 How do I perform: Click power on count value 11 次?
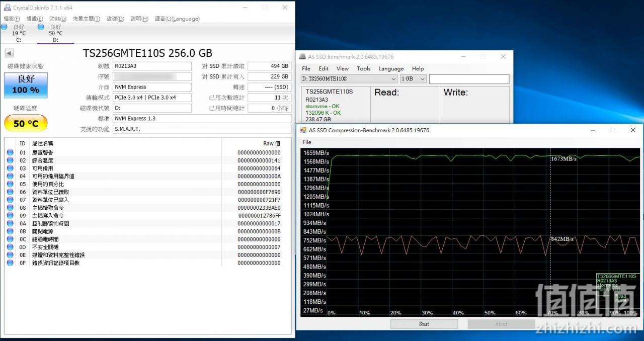(270, 98)
